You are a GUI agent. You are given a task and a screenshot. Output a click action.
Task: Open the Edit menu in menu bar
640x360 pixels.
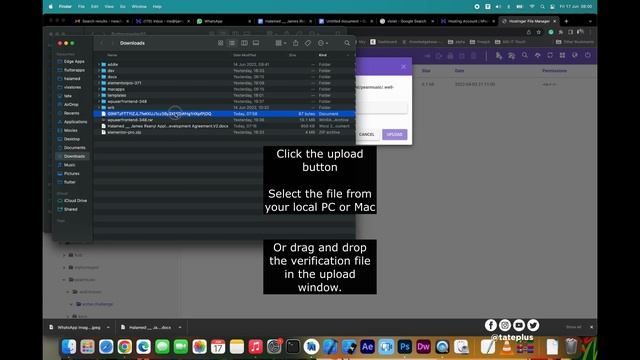point(95,7)
